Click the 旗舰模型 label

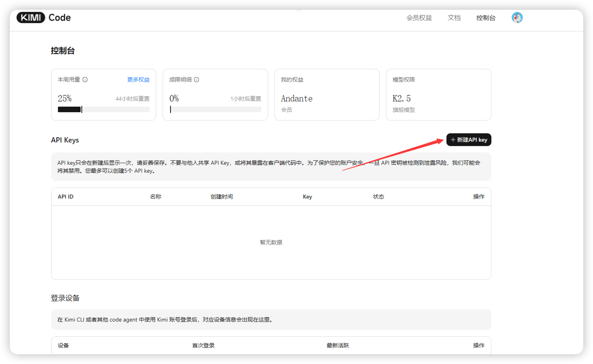tap(403, 110)
